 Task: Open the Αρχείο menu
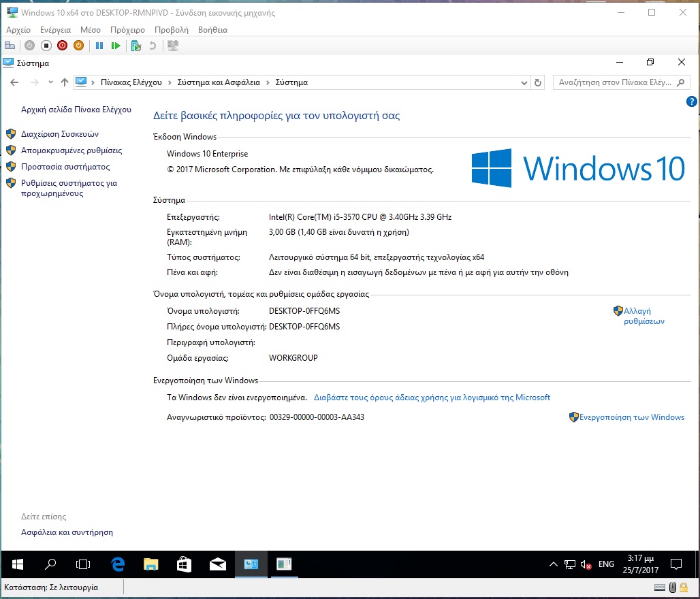click(x=18, y=30)
